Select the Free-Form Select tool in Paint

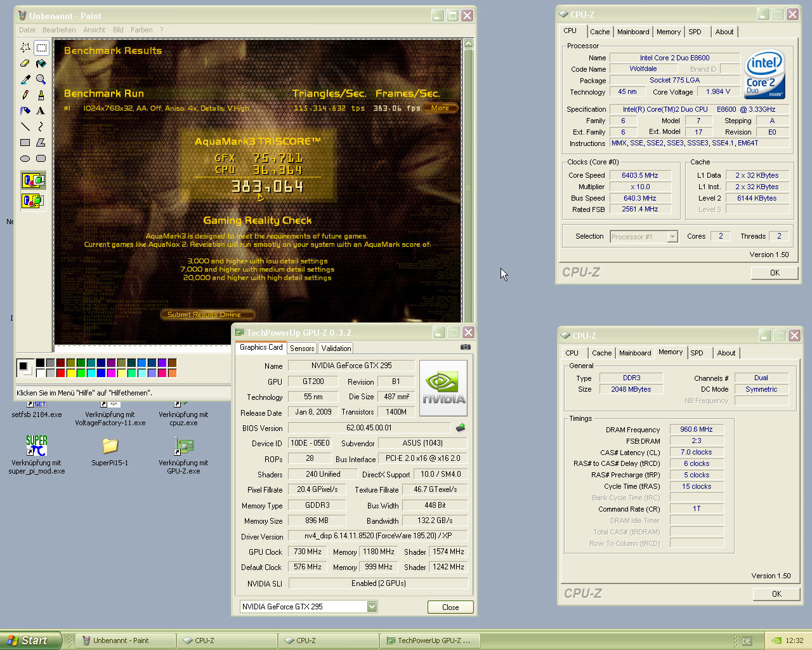(25, 48)
